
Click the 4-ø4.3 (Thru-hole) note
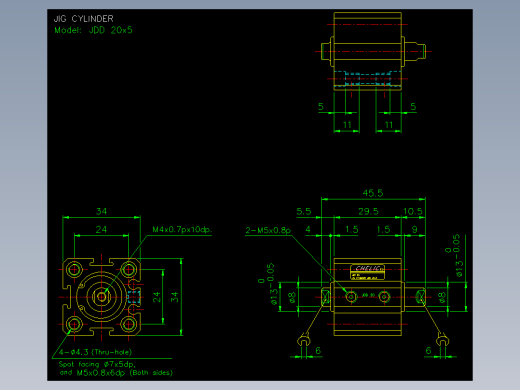coord(95,352)
